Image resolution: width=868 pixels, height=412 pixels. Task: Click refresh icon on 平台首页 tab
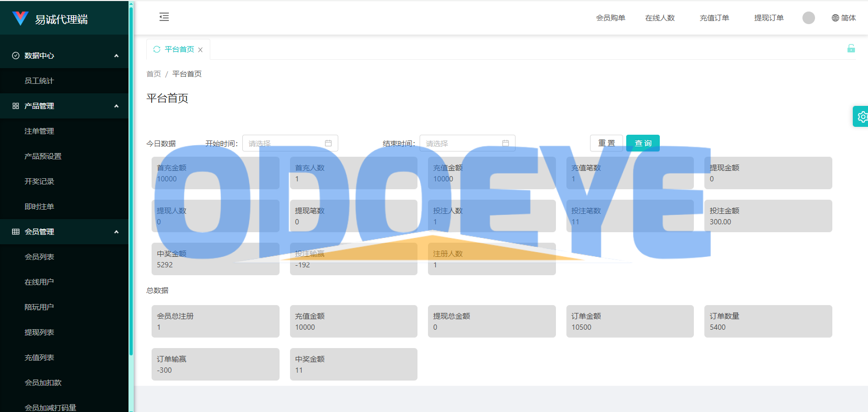coord(156,49)
